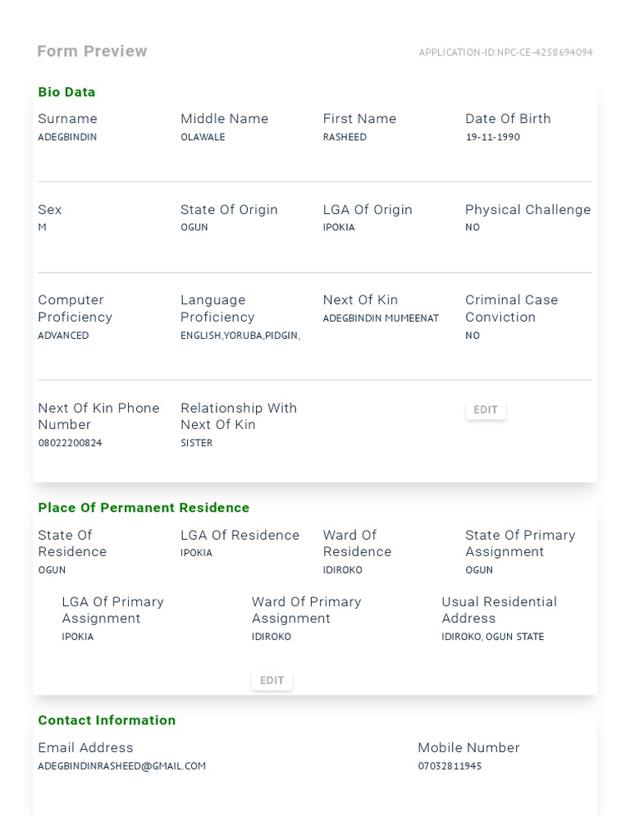
Task: Click the address IDIROKO, OGUN STATE
Action: tap(492, 637)
